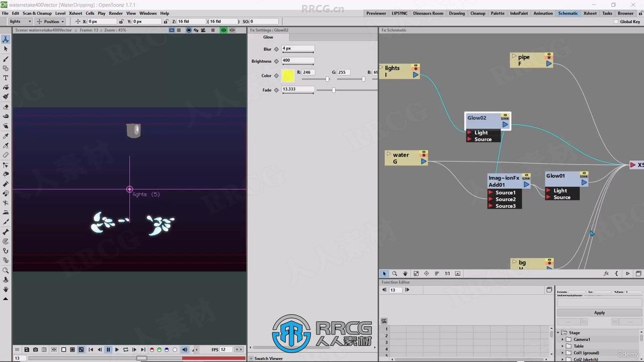644x362 pixels.
Task: Toggle the red channel button
Action: 152,349
